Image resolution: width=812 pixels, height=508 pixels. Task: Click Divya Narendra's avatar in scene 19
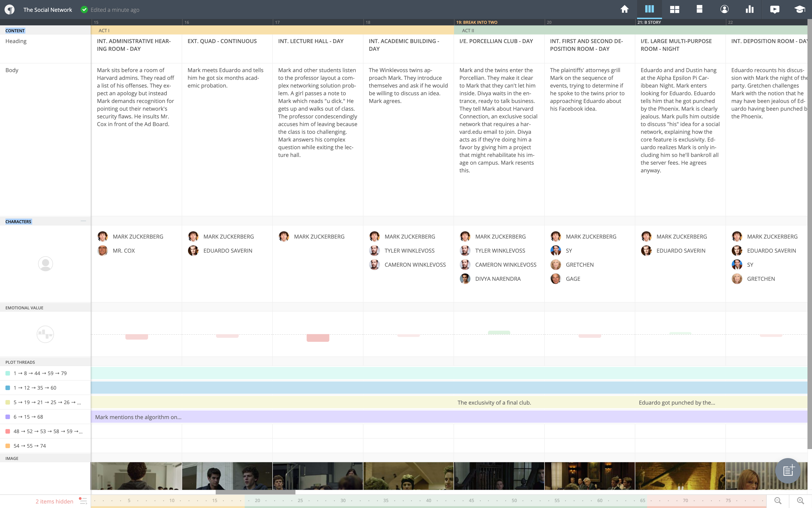[x=465, y=279]
